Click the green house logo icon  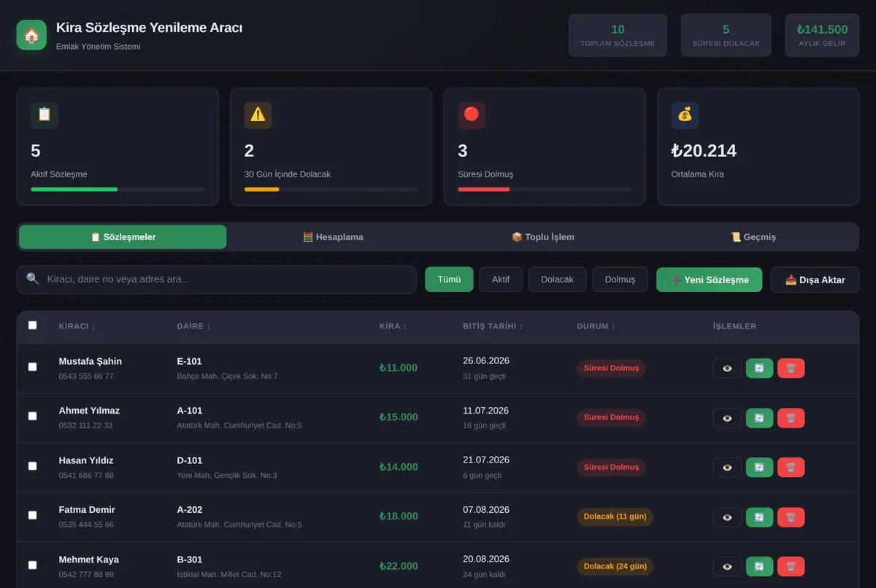[x=31, y=35]
